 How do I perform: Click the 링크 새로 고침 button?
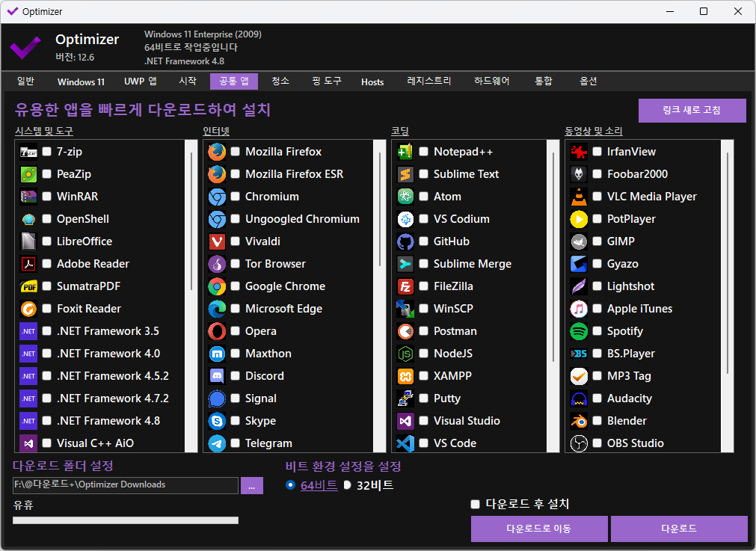(x=692, y=111)
